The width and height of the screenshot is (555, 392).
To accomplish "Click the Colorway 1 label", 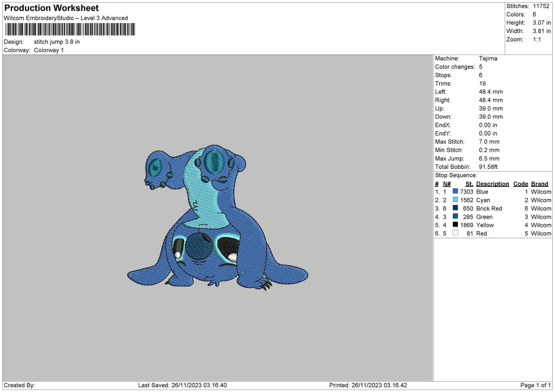I will point(49,50).
